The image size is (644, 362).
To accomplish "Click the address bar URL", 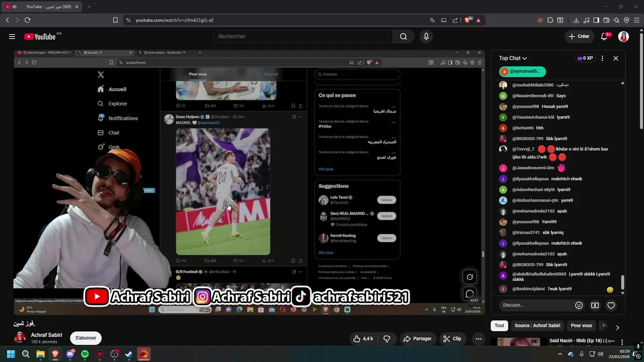I will [175, 20].
